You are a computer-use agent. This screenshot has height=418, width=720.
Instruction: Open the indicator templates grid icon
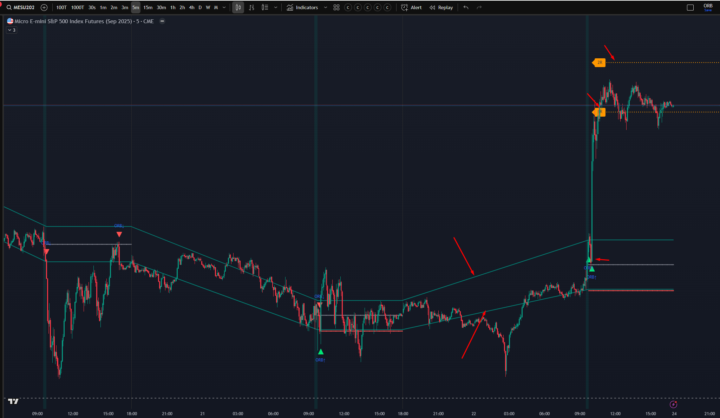point(336,7)
